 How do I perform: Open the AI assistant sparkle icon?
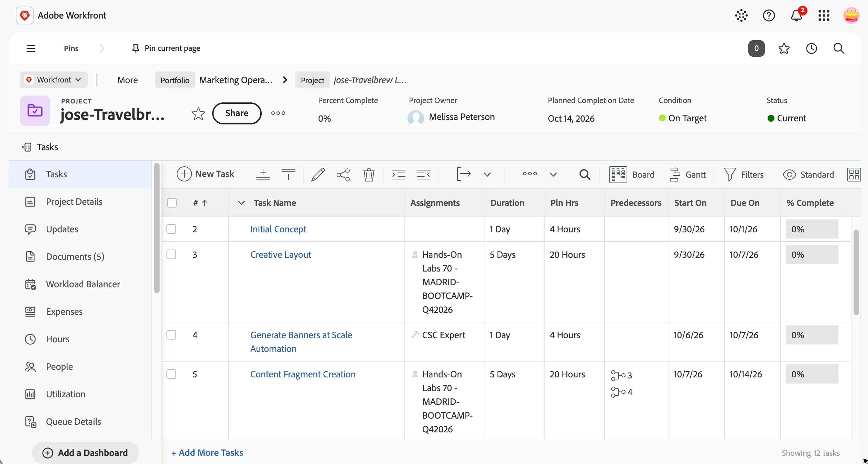(x=741, y=15)
